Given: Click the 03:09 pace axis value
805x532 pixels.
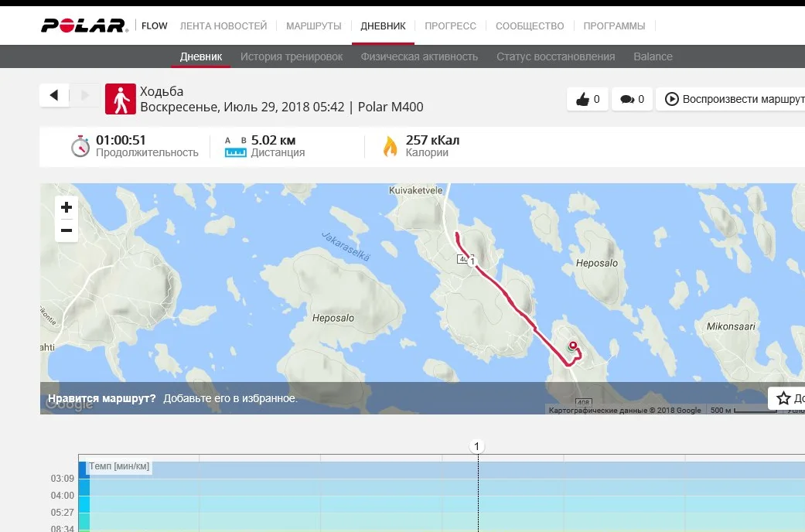Looking at the screenshot, I should (x=63, y=479).
